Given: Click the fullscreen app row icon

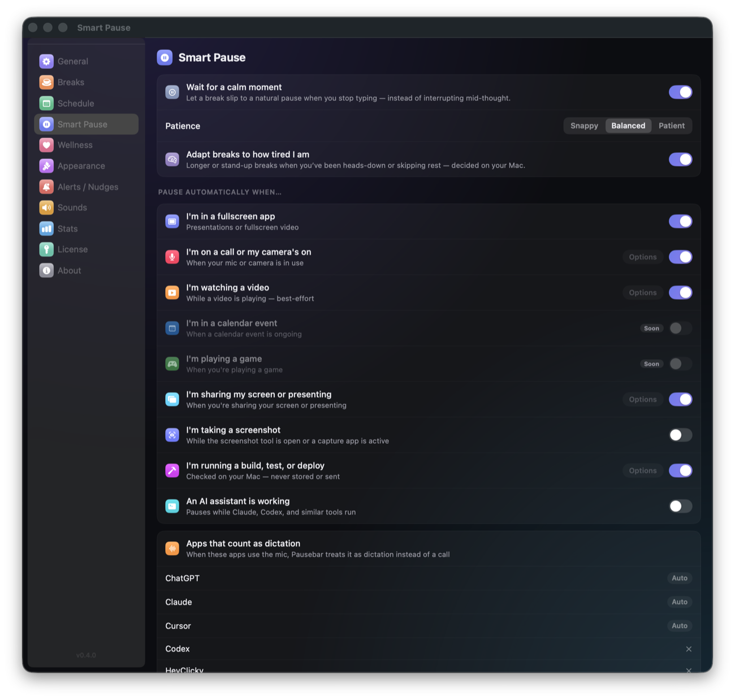Looking at the screenshot, I should point(172,222).
